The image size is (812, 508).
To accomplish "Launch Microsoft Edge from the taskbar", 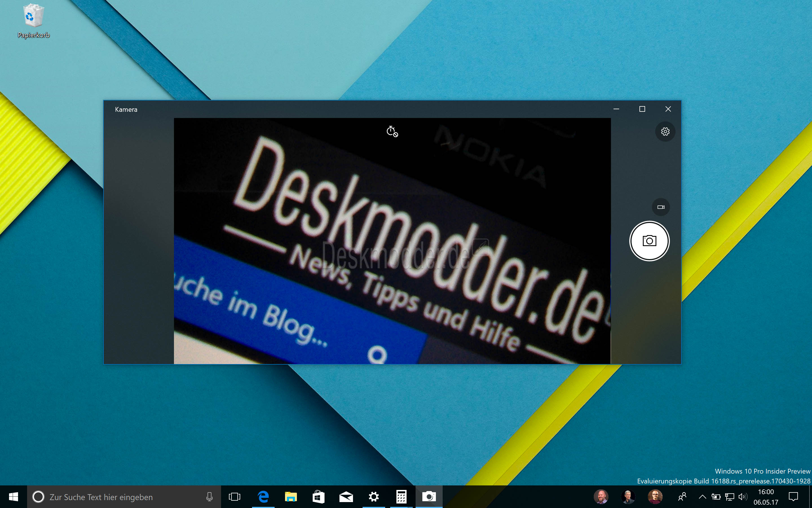I will [x=263, y=497].
